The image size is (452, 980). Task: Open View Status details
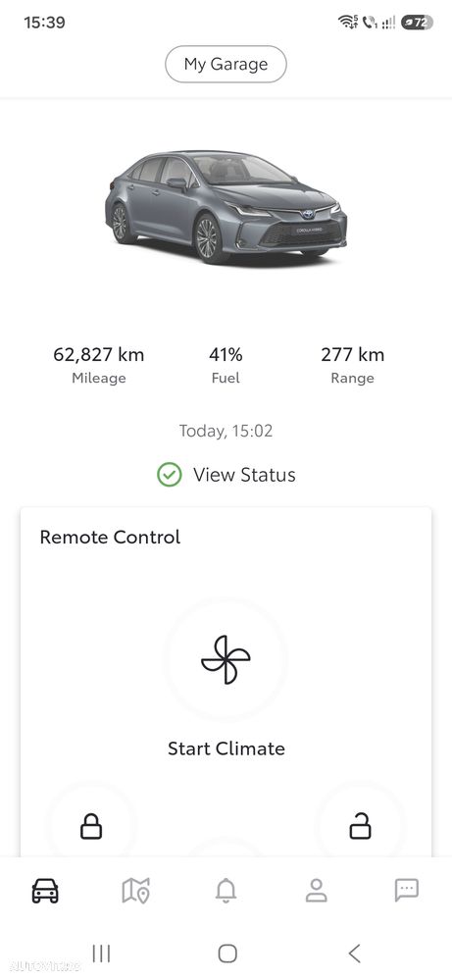pyautogui.click(x=244, y=475)
